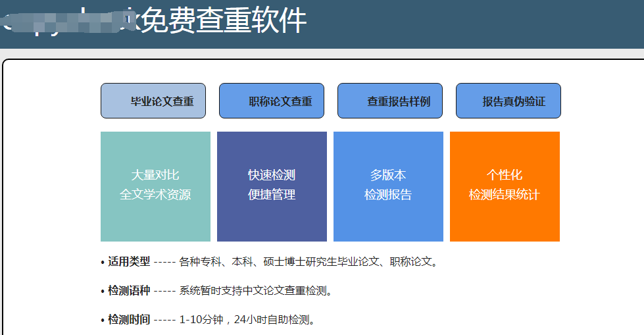Select the purple 快速检测 便捷管理 tile
644x335 pixels.
click(272, 187)
